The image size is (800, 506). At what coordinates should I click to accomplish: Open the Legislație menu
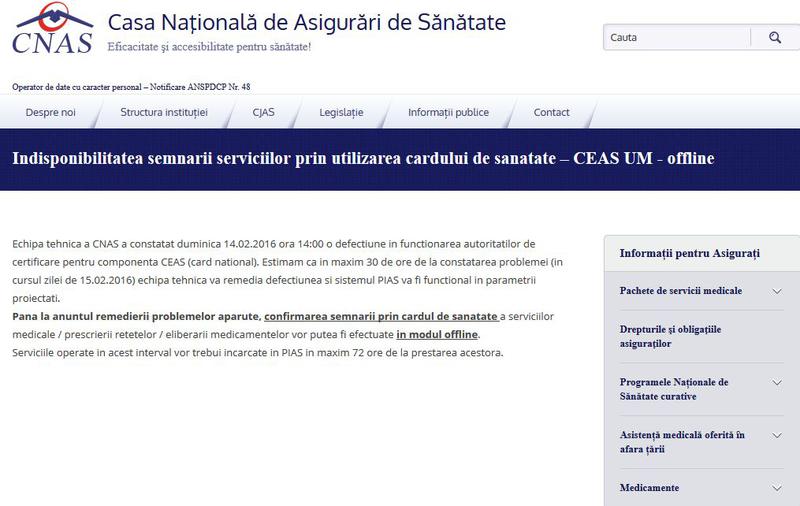click(341, 112)
